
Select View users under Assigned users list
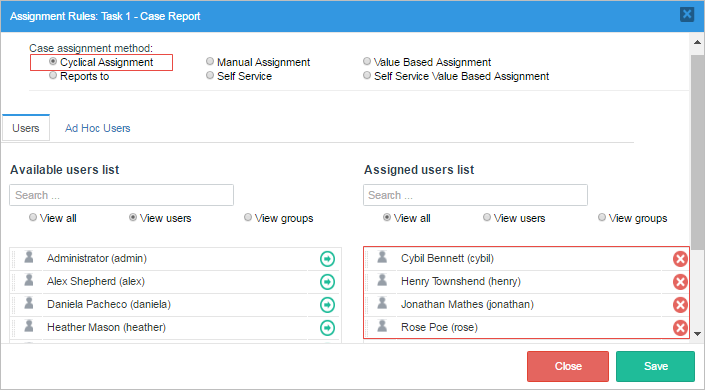487,217
